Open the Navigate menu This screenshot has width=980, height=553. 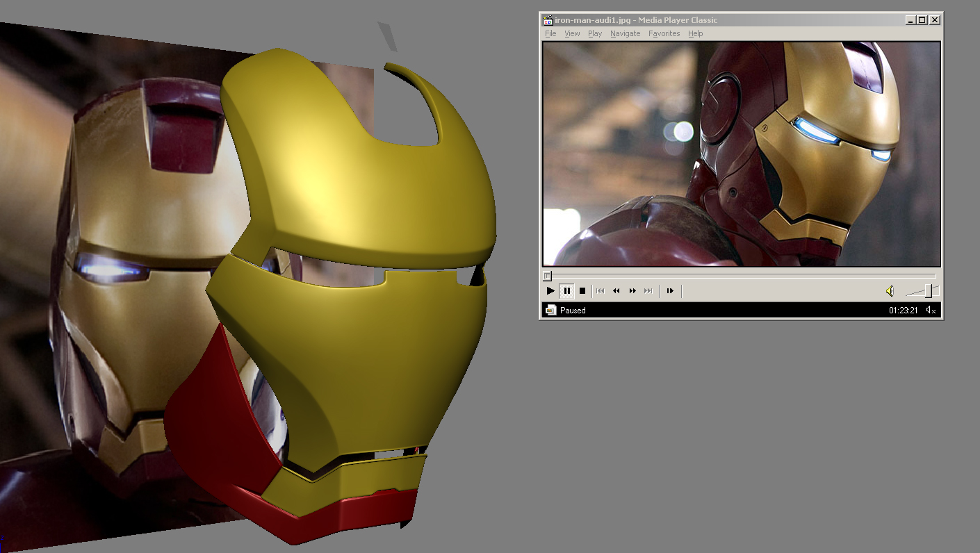626,33
